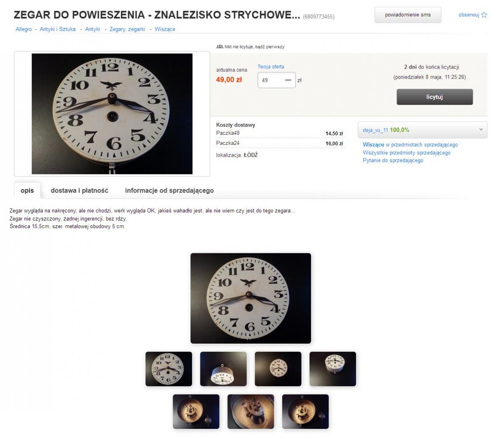Open the opis tab
This screenshot has width=504, height=439.
[x=27, y=191]
